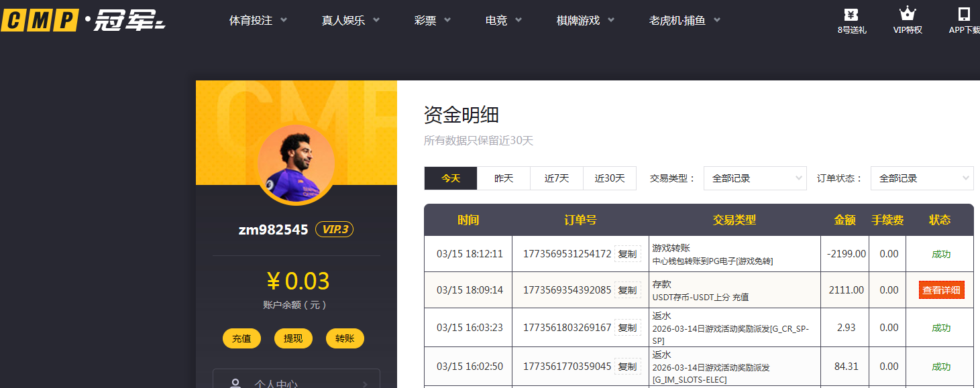The image size is (980, 388).
Task: Open 个人中心 via the person icon
Action: 234,382
